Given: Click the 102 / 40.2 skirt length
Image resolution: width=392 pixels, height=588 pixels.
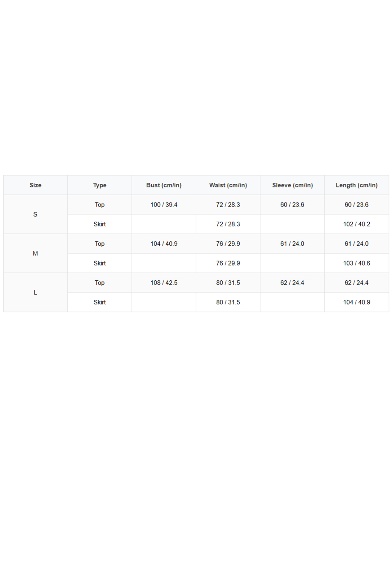Looking at the screenshot, I should (x=357, y=224).
